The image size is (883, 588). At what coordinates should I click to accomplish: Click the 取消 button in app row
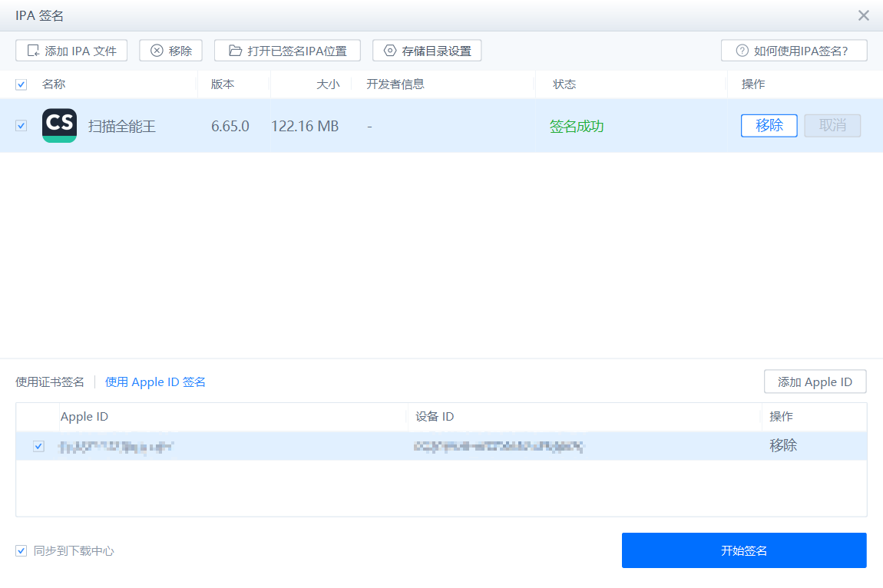[x=832, y=125]
